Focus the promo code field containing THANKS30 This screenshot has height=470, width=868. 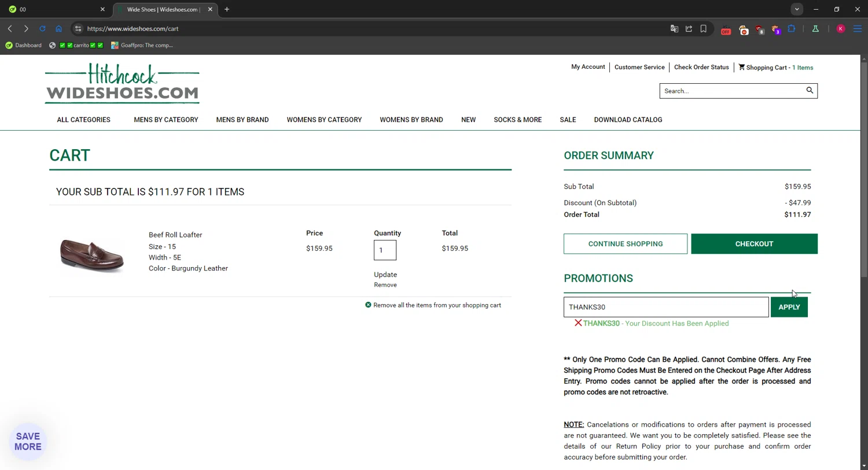(x=666, y=307)
